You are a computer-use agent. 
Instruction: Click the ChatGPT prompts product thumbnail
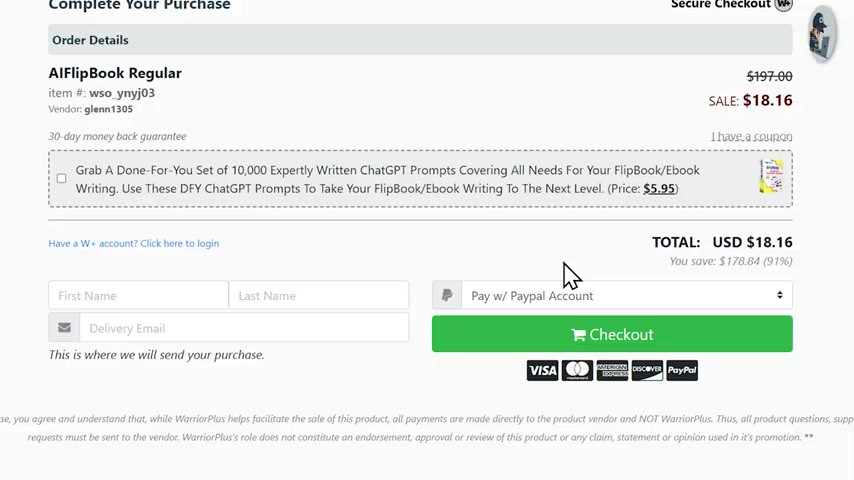tap(771, 176)
